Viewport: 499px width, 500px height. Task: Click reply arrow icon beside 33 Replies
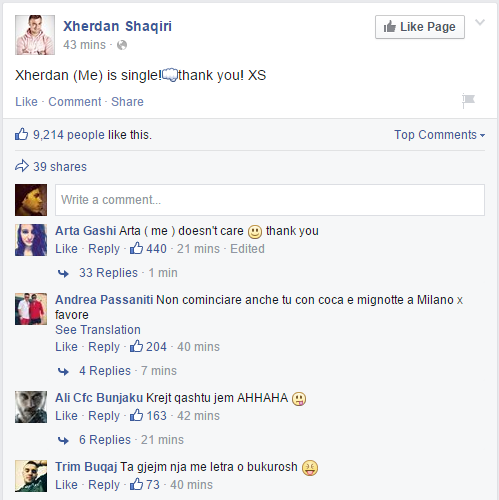63,273
